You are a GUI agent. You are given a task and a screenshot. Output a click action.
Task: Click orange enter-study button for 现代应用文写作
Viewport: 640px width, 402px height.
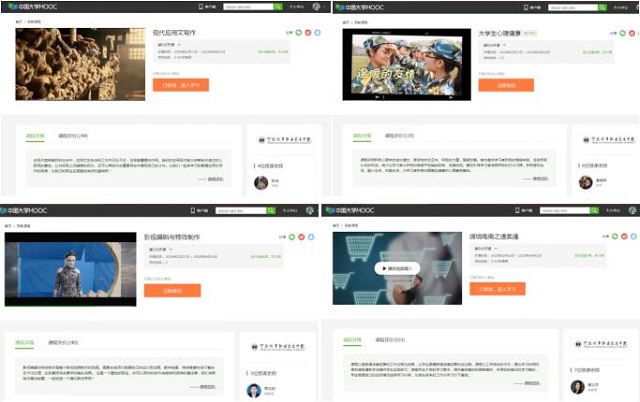point(180,85)
